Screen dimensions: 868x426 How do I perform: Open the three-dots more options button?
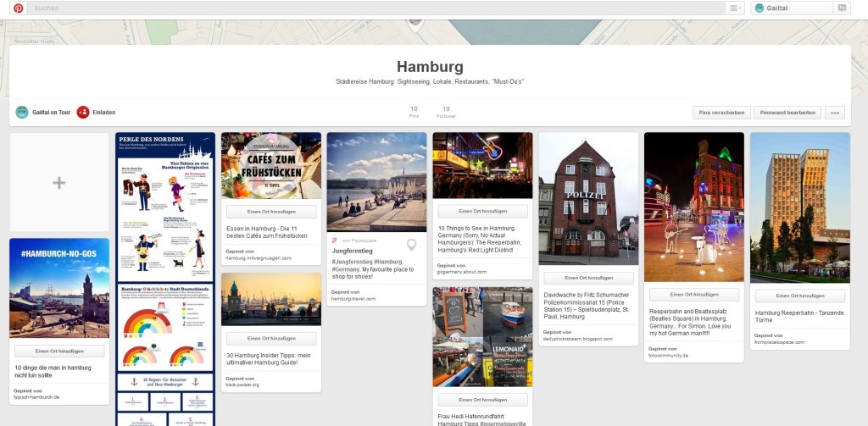click(835, 113)
